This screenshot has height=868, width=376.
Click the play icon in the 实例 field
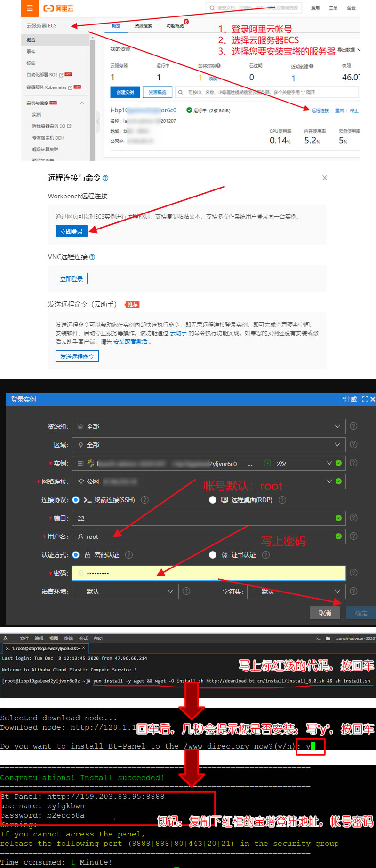pos(267,463)
